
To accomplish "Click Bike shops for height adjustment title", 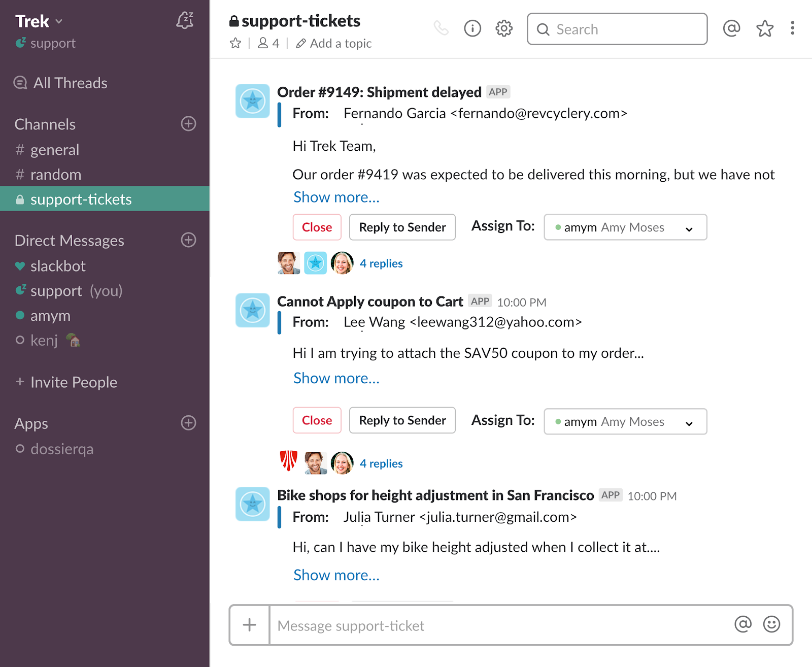I will click(435, 495).
